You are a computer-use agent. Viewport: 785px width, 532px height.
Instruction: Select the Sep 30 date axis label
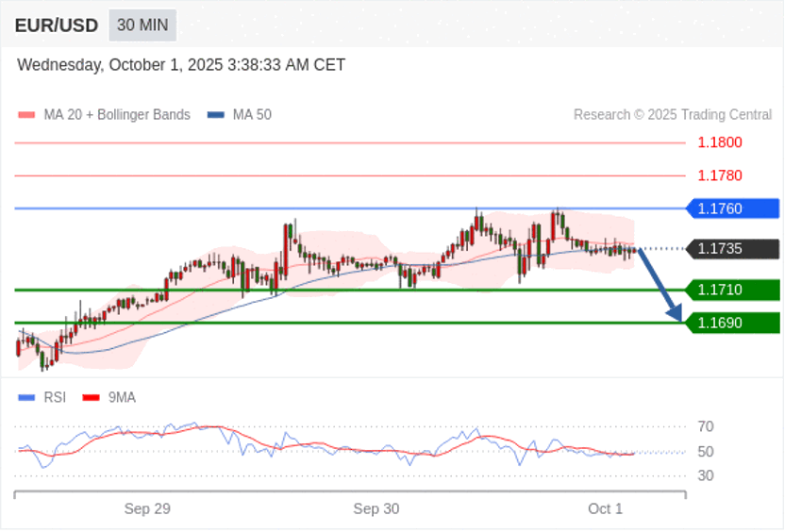click(x=376, y=509)
